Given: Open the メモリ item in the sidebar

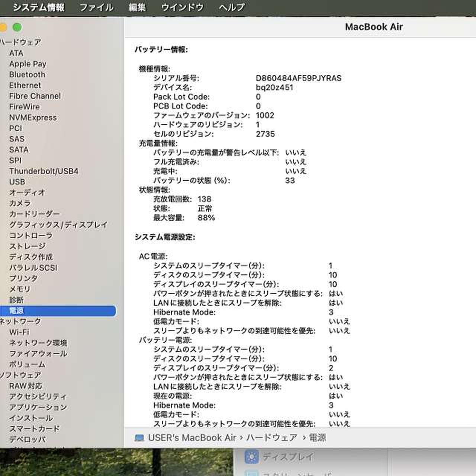Looking at the screenshot, I should pyautogui.click(x=20, y=289).
